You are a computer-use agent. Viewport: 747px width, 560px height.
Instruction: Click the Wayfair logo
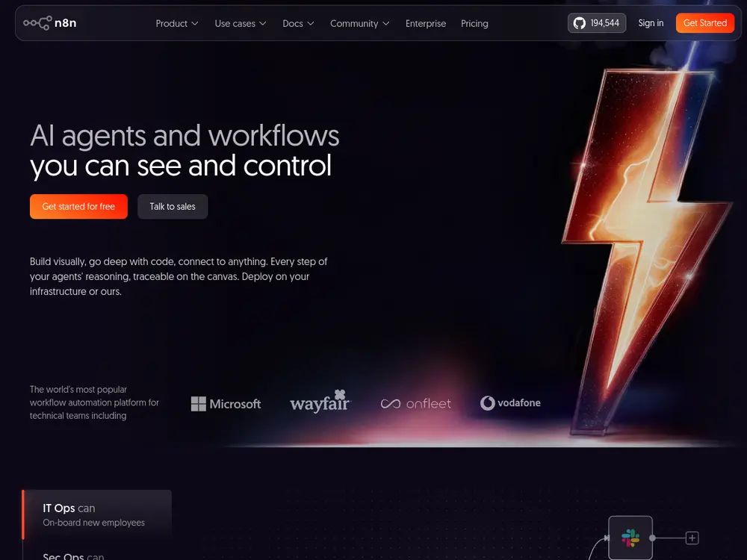[320, 401]
